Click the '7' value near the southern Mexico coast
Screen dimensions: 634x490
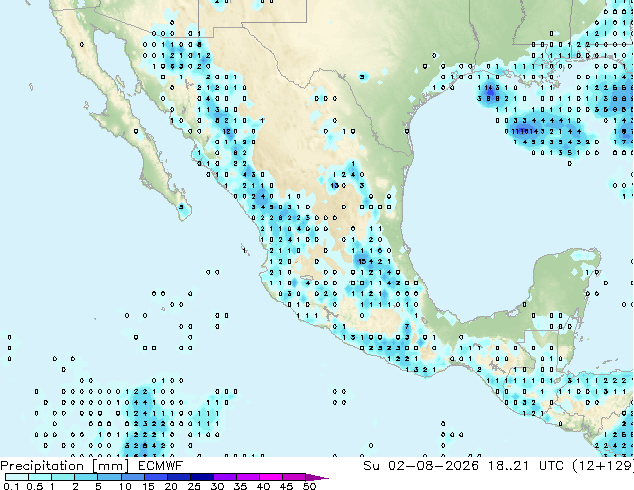pos(407,326)
